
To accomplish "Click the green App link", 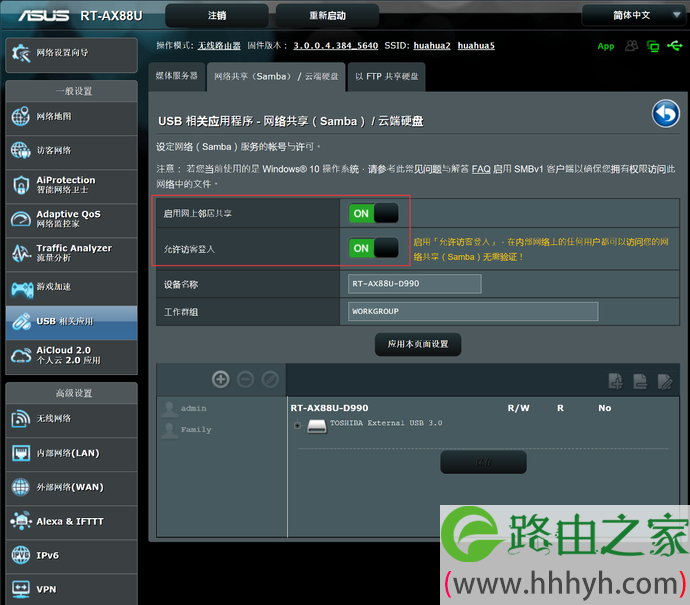I will click(606, 46).
